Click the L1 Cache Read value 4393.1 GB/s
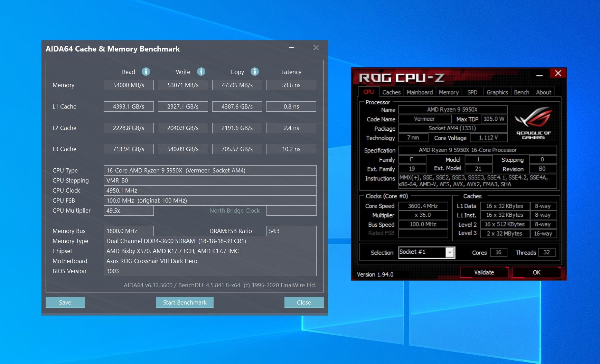Viewport: 600px width, 364px height. pyautogui.click(x=129, y=106)
